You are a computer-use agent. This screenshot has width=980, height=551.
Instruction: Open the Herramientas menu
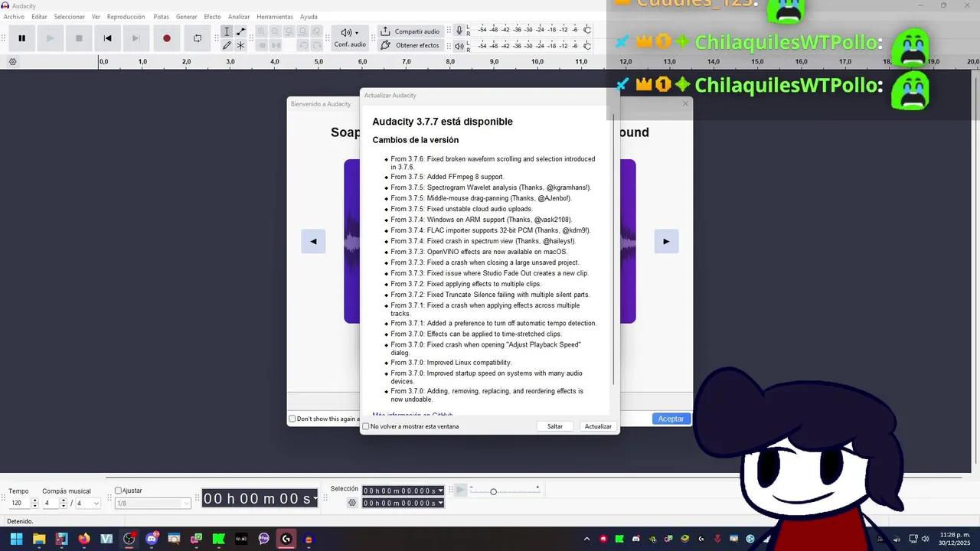275,17
